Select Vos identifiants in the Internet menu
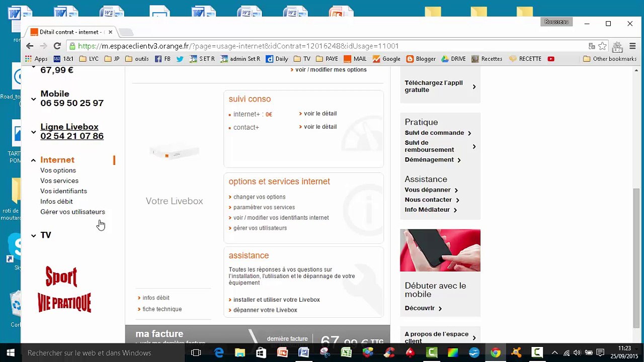This screenshot has width=644, height=362. coord(63,191)
